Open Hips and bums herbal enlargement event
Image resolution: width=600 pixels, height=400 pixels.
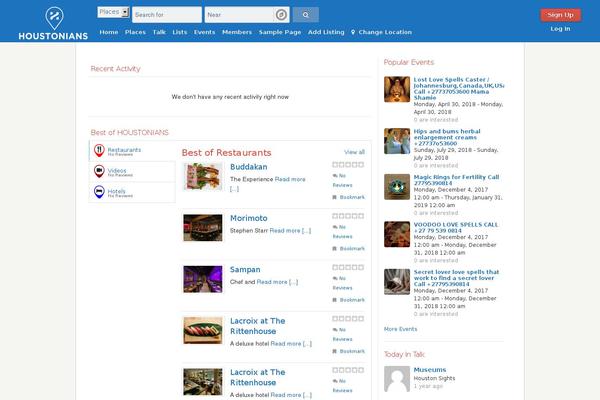pyautogui.click(x=447, y=137)
